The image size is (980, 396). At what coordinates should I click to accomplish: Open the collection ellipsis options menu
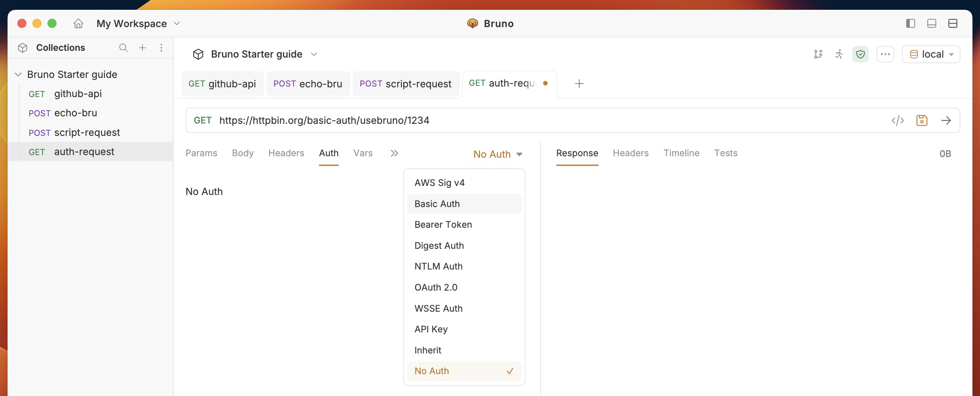click(x=885, y=54)
